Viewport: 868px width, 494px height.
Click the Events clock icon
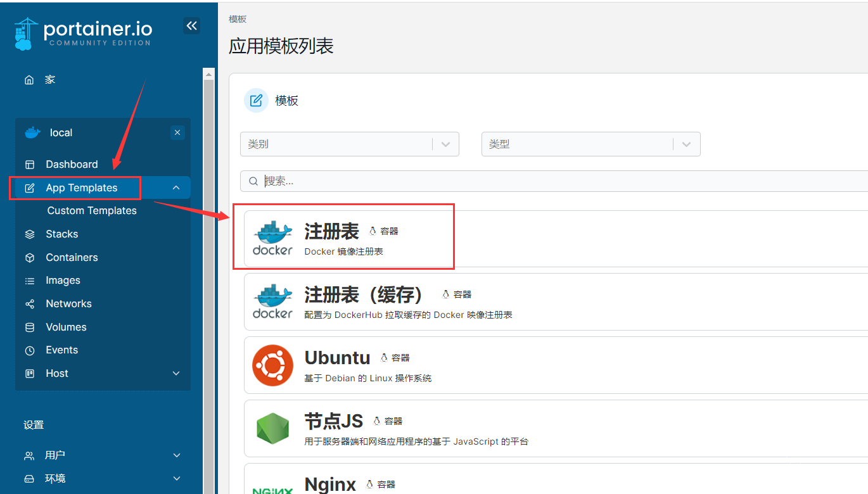click(30, 350)
